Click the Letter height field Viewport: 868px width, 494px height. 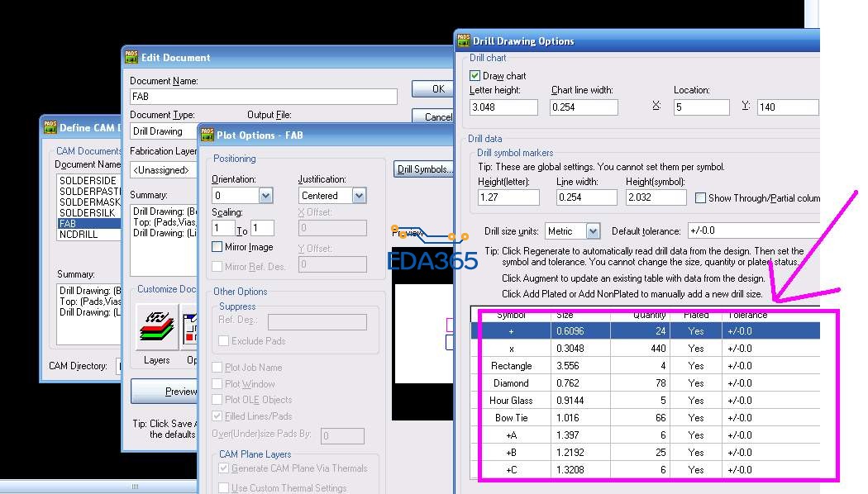503,107
